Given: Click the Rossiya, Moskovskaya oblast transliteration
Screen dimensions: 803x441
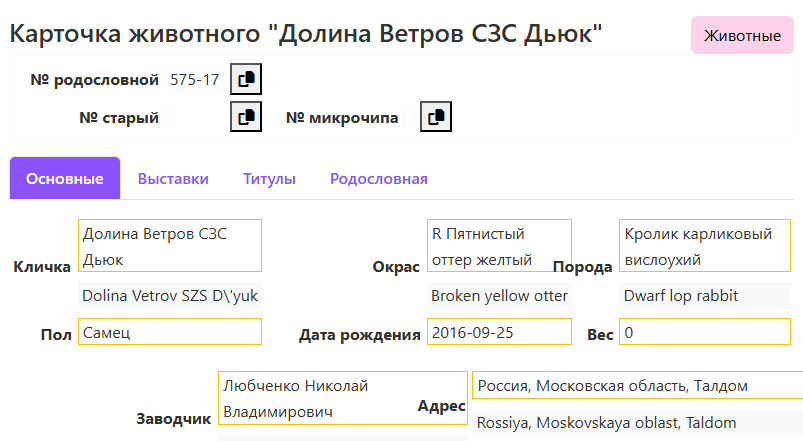Looking at the screenshot, I should [x=637, y=423].
